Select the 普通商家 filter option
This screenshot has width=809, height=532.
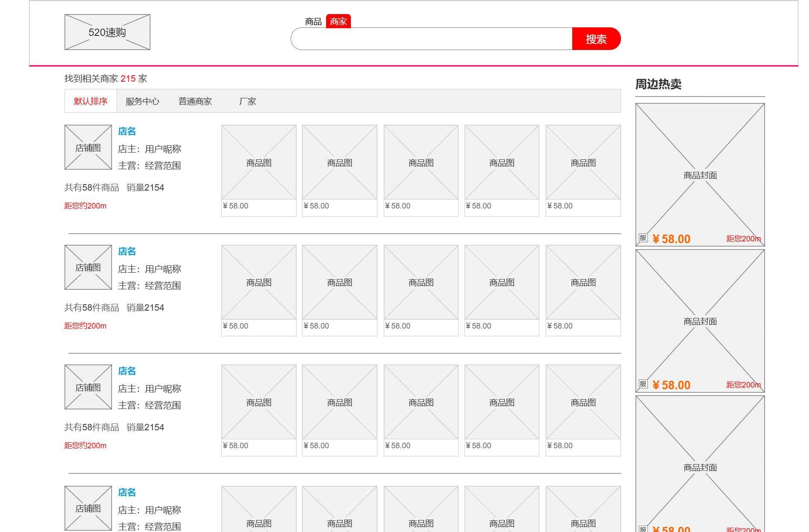click(x=195, y=101)
